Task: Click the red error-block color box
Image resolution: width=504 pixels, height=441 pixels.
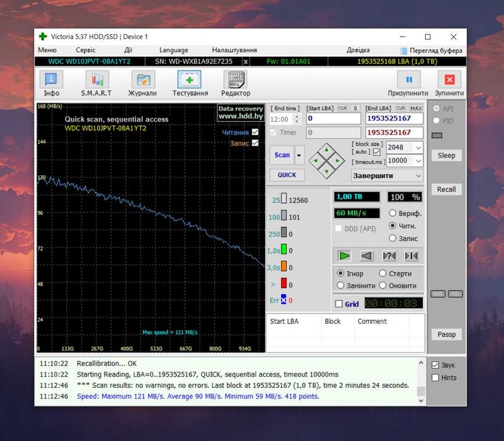Action: 284,283
